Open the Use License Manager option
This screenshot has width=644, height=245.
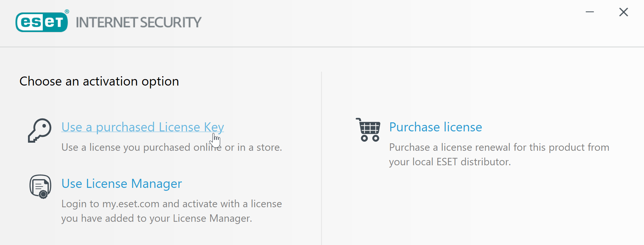(122, 184)
